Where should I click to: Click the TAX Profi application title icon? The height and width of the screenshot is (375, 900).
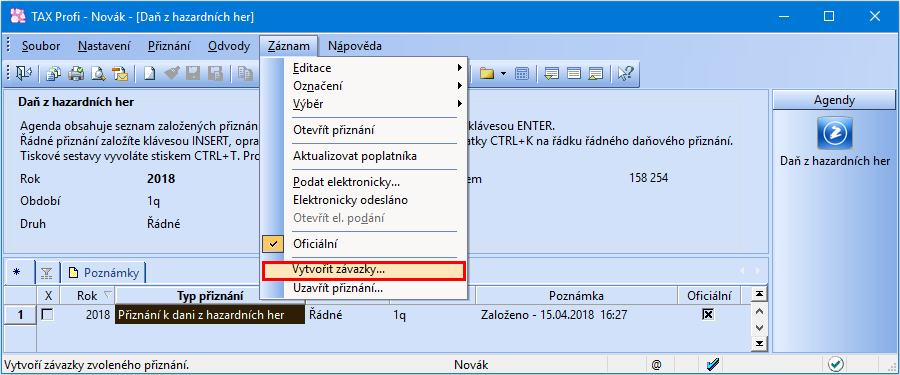[x=18, y=17]
